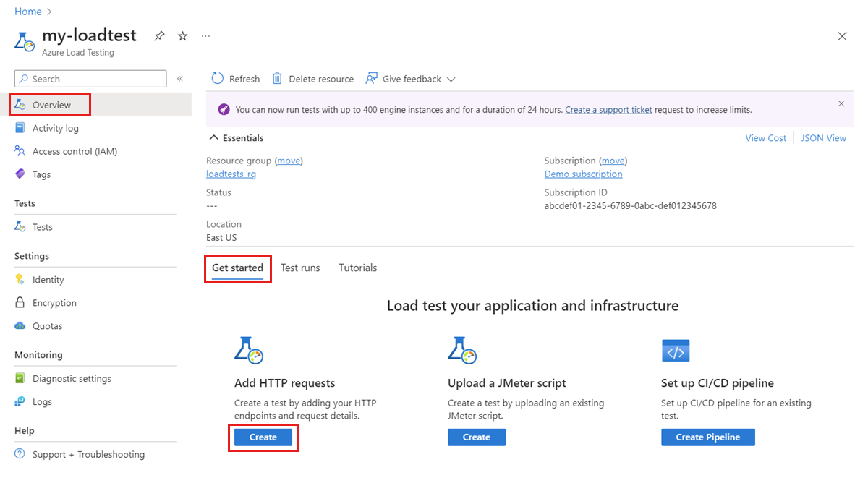Click the Tests flask icon
The height and width of the screenshot is (483, 868).
[x=22, y=226]
